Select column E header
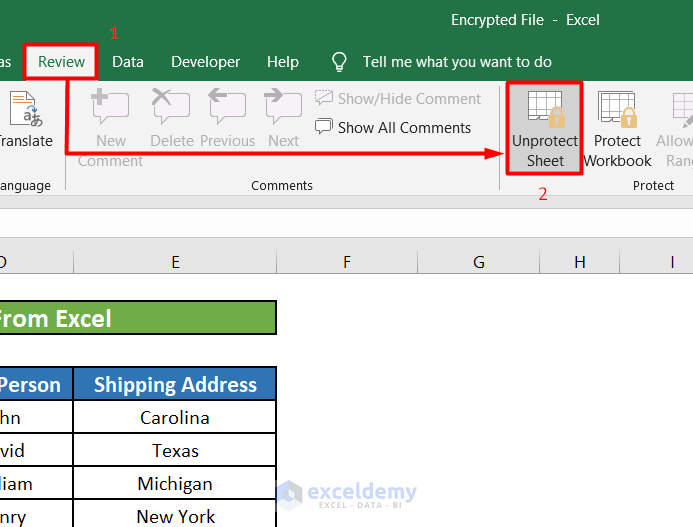693x527 pixels. [175, 262]
